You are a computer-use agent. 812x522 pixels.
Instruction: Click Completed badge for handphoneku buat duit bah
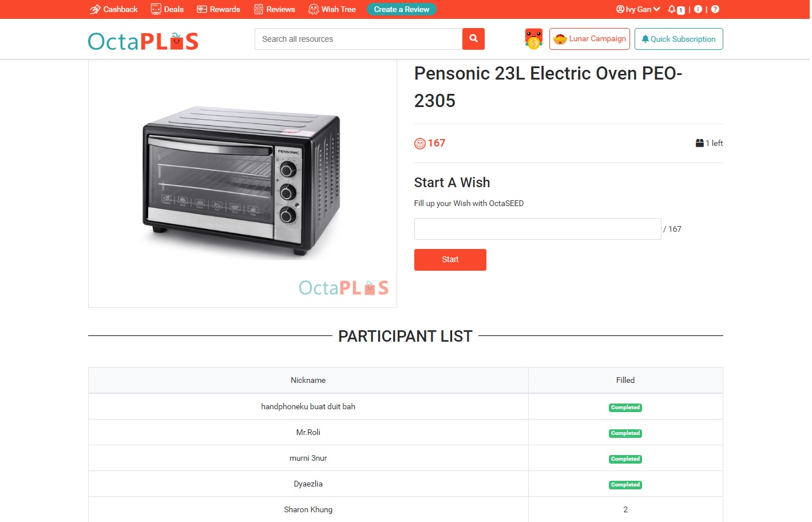click(x=625, y=408)
